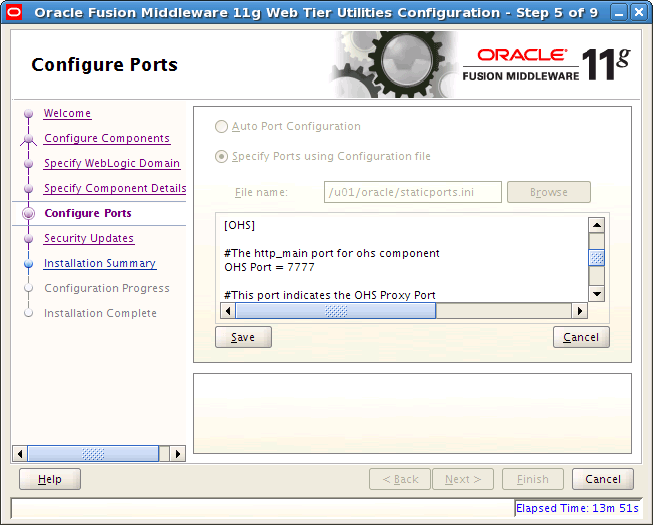Click the text editor scroll right arrow
653x525 pixels.
(x=580, y=311)
